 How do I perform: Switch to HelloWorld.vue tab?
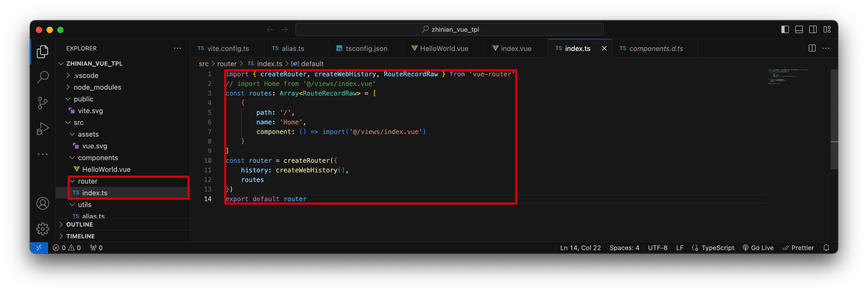[x=443, y=49]
